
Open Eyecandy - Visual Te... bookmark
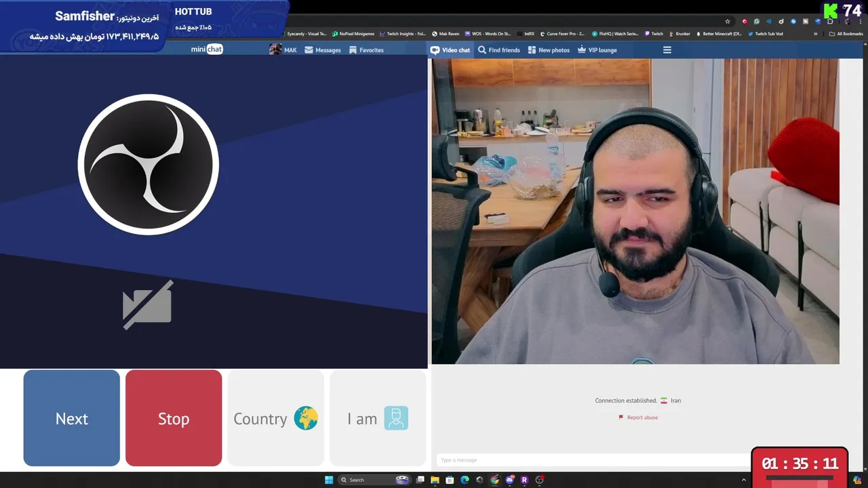coord(303,34)
